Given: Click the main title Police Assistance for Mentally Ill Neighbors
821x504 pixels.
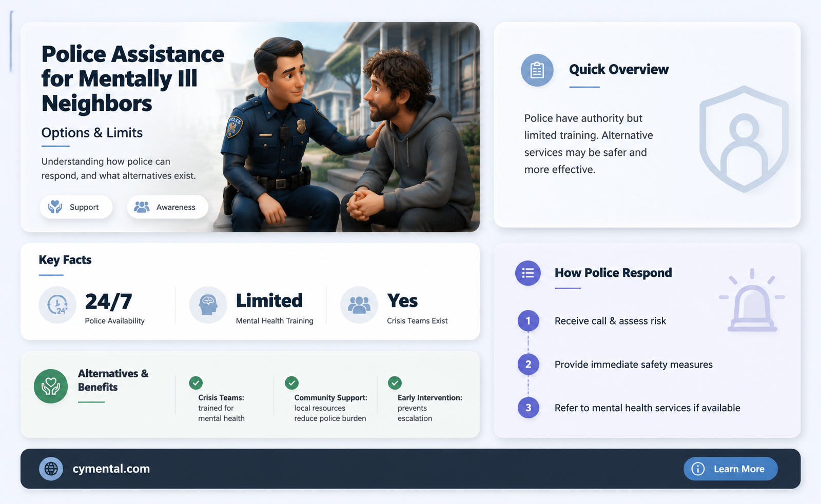Looking at the screenshot, I should click(132, 78).
